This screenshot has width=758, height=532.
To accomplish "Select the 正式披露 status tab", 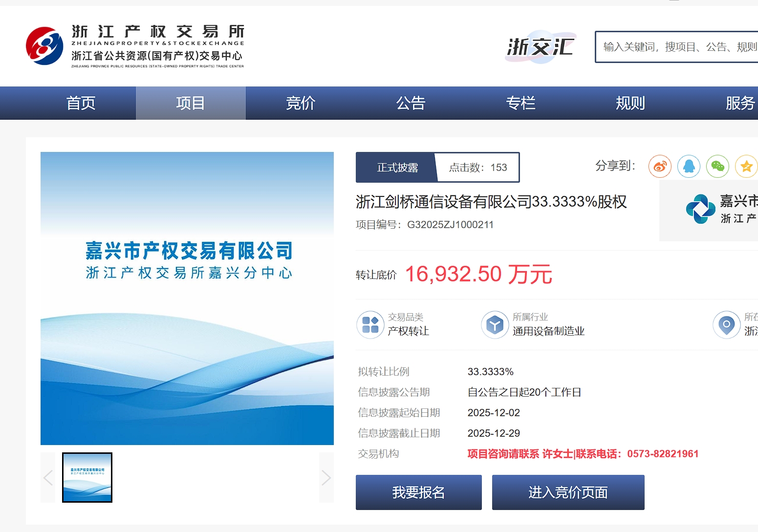I will coord(397,168).
